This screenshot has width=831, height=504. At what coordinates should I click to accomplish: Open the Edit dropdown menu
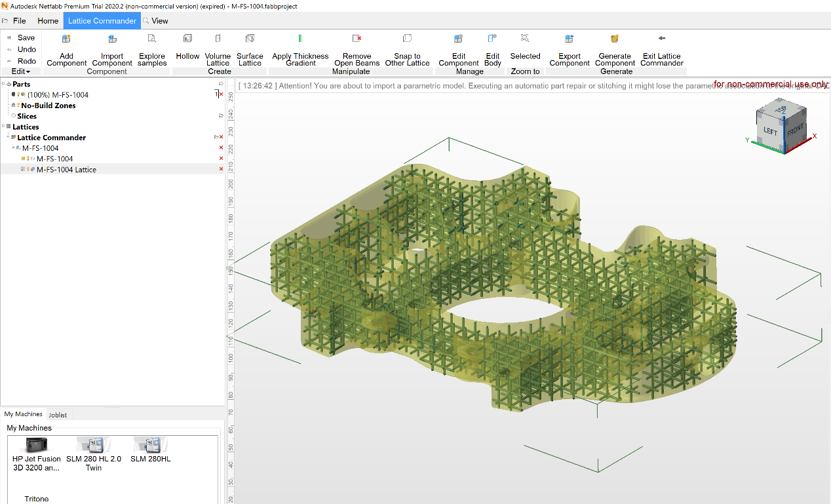coord(21,71)
